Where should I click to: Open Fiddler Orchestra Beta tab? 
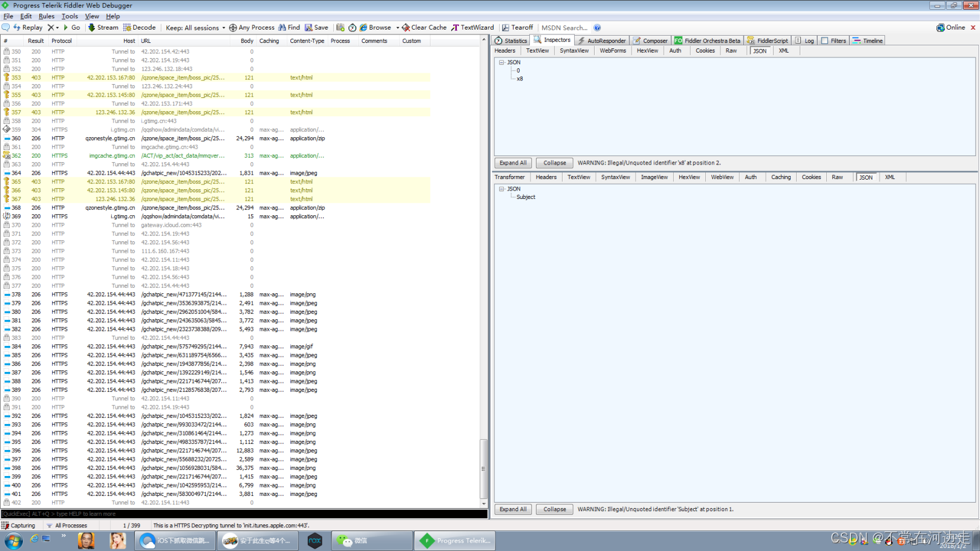pyautogui.click(x=707, y=41)
